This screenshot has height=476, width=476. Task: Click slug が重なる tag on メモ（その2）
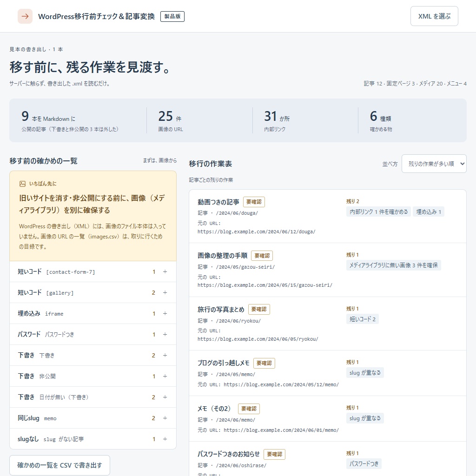tap(365, 418)
